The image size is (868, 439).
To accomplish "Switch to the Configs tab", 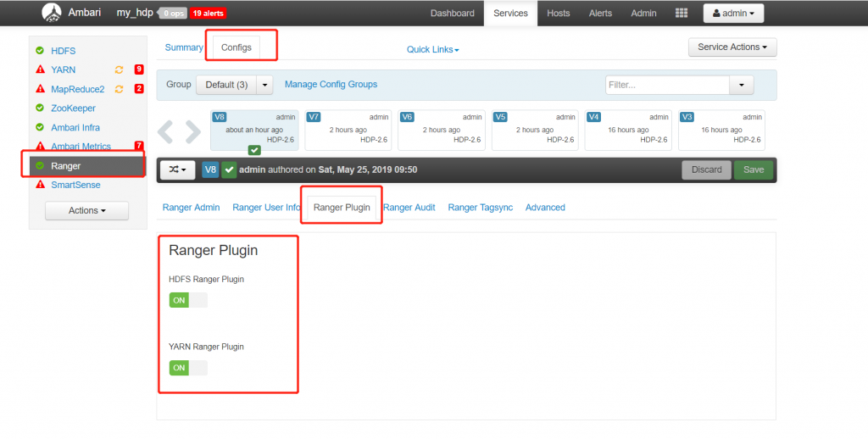I will [x=236, y=47].
